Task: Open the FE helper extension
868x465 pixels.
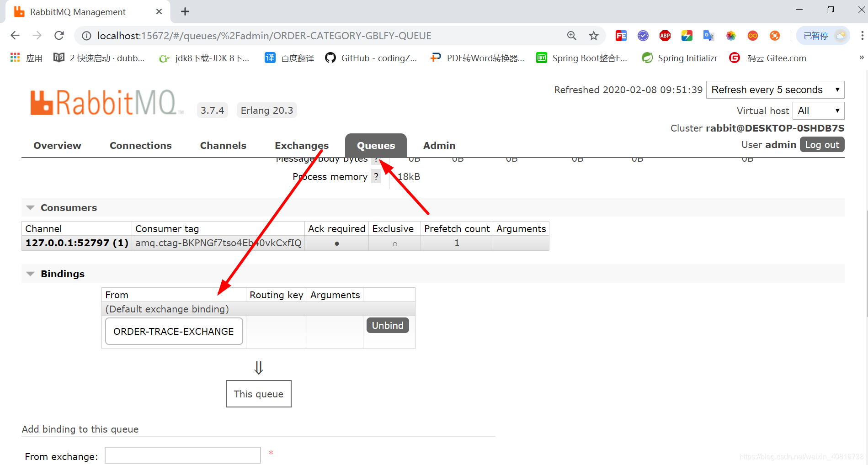Action: coord(621,36)
